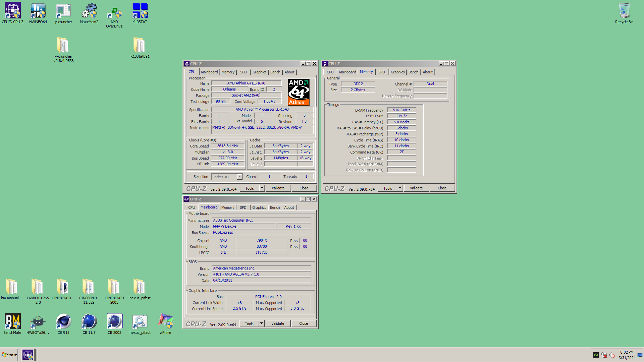The height and width of the screenshot is (362, 644).
Task: Open the Start menu
Action: (9, 355)
